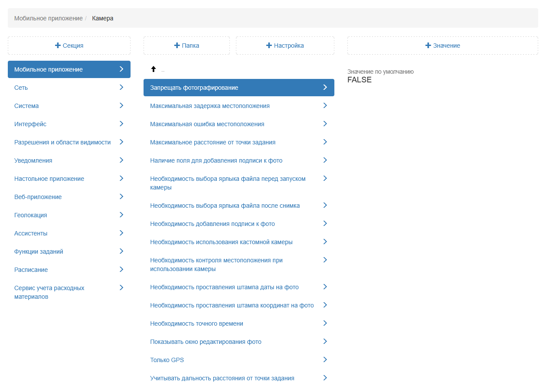This screenshot has height=392, width=546.
Task: Click chevron beside Необходимость точного времени
Action: (325, 323)
